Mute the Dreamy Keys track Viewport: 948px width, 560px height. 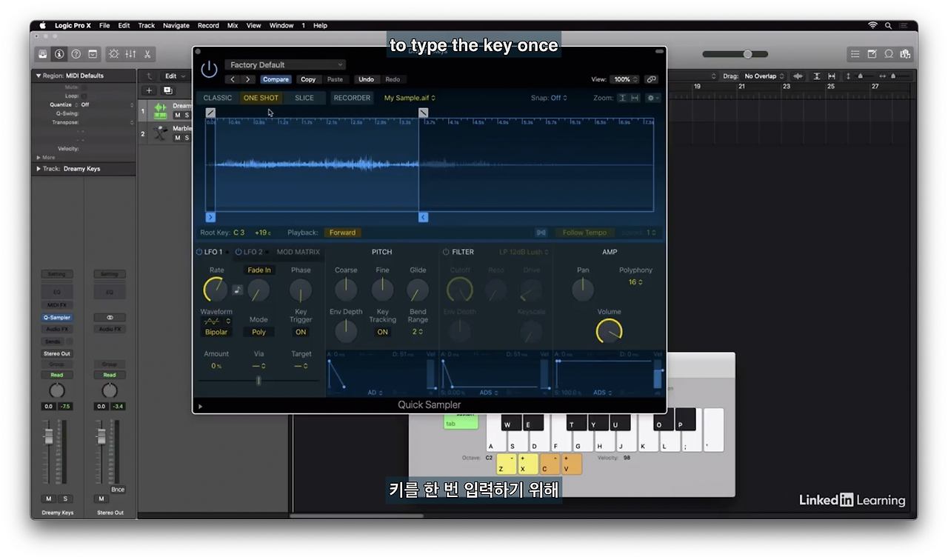[178, 116]
